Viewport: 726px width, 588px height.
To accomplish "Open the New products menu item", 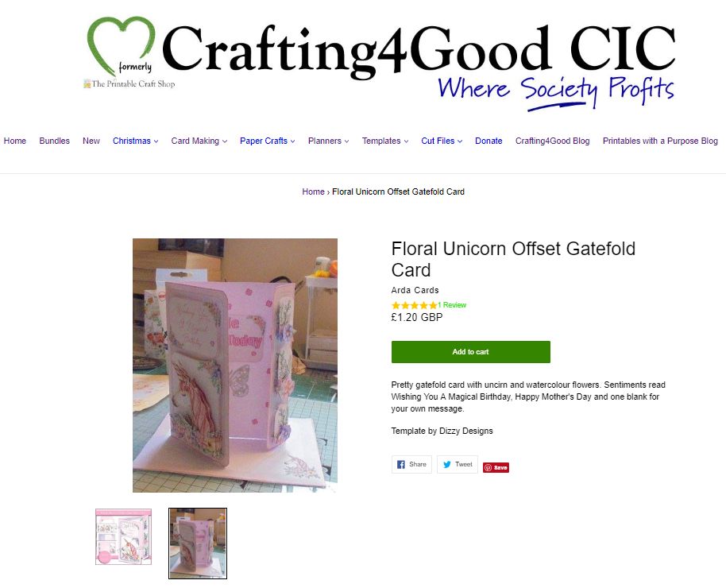I will tap(91, 141).
